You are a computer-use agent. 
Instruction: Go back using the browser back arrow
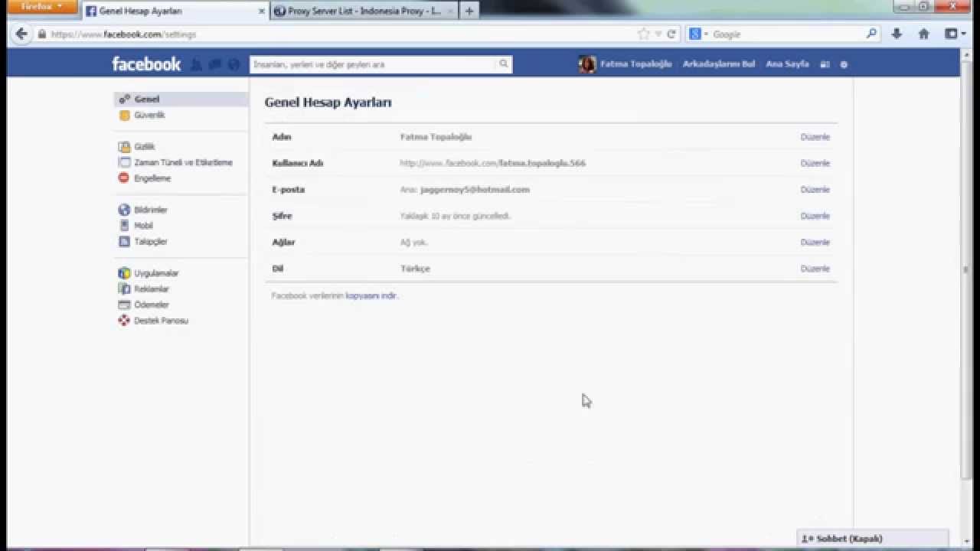click(21, 34)
